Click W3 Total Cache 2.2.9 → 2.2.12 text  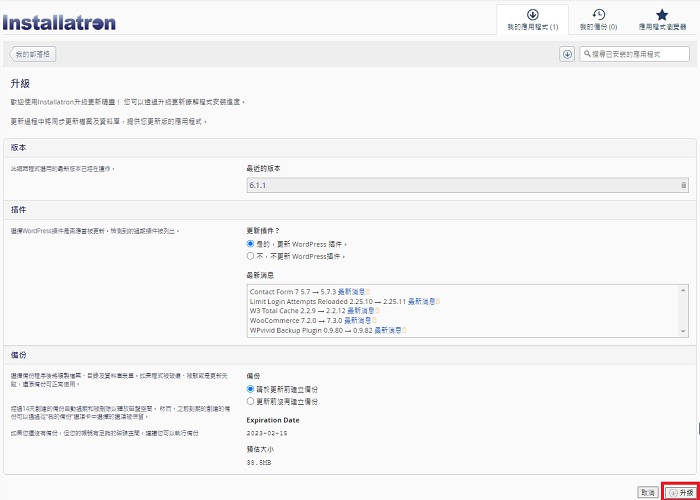pos(298,311)
